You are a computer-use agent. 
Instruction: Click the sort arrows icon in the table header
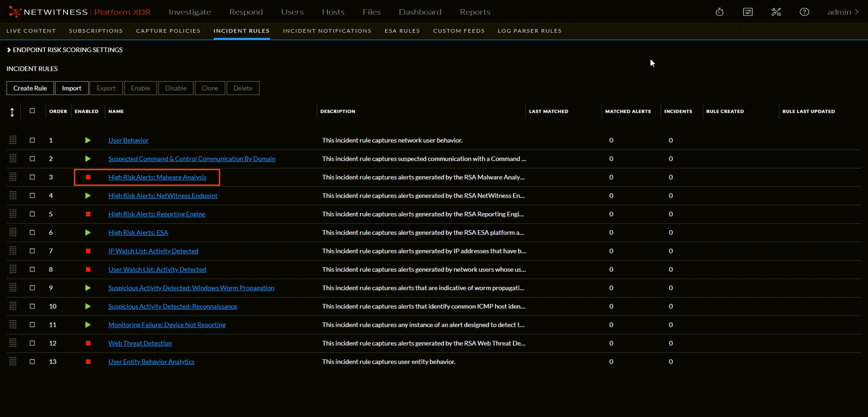(12, 111)
